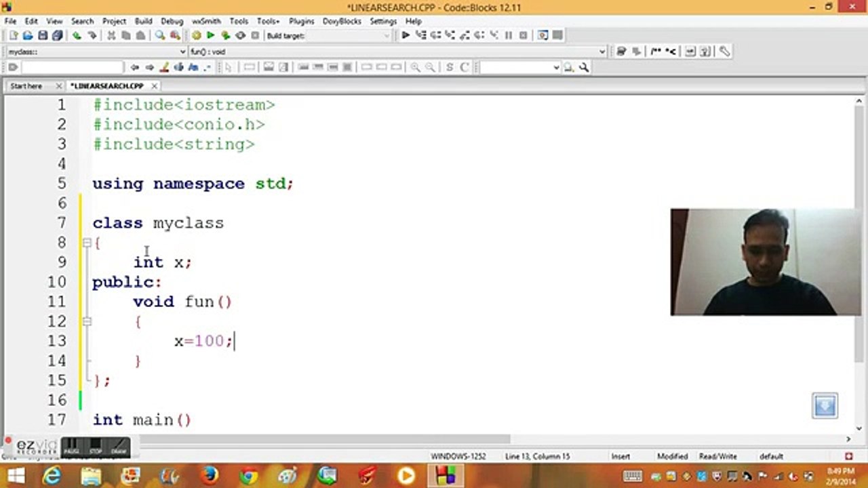Click the Windows Start button
The height and width of the screenshot is (488, 868).
point(16,476)
